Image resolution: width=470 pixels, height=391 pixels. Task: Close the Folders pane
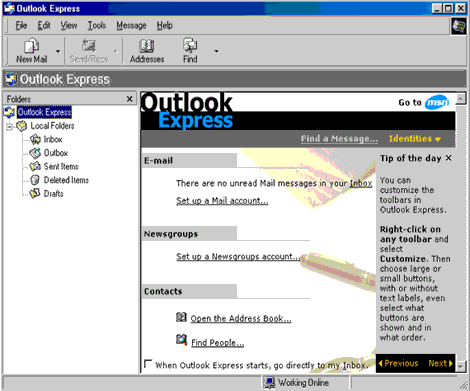click(x=130, y=99)
